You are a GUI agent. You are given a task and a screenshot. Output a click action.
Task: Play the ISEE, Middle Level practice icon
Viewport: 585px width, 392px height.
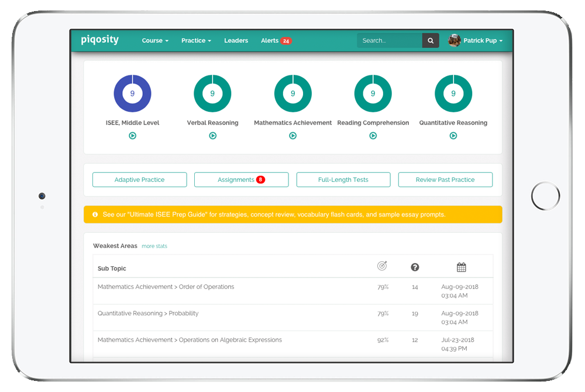click(132, 136)
